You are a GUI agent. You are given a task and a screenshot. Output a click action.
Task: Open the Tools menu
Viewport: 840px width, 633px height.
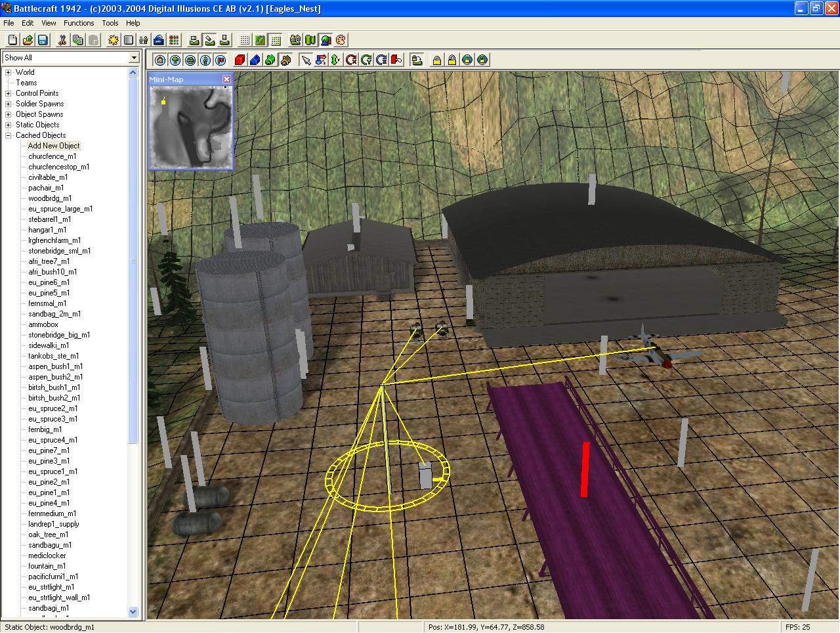tap(110, 23)
